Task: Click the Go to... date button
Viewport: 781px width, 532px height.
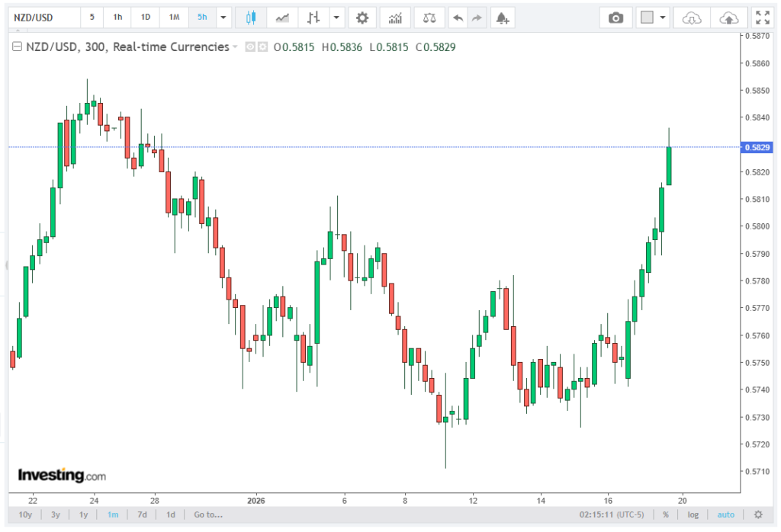Action: click(x=208, y=514)
